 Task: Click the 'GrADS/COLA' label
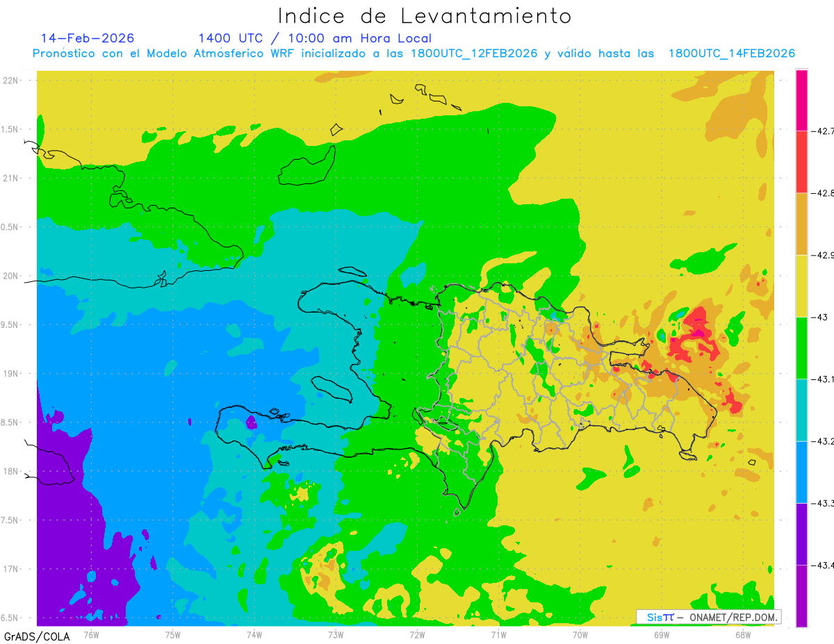[37, 636]
